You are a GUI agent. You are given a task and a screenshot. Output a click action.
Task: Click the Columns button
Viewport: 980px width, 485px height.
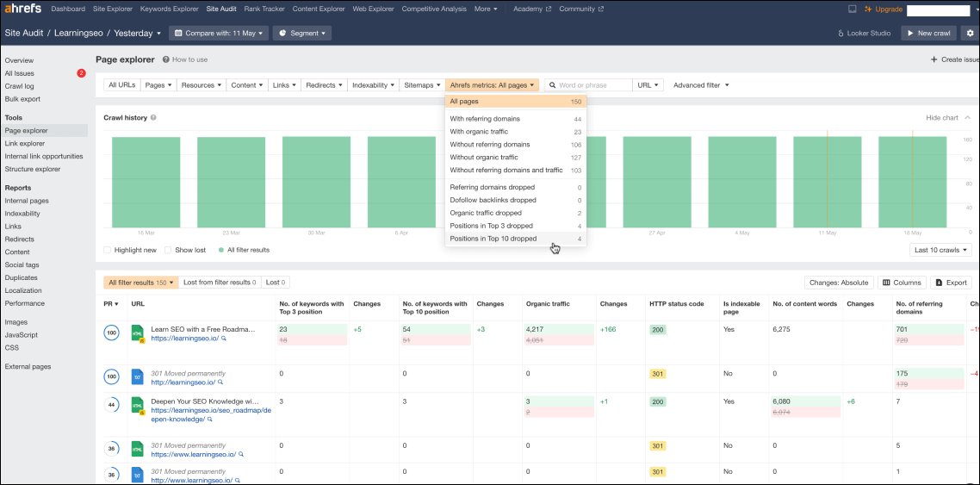click(902, 283)
